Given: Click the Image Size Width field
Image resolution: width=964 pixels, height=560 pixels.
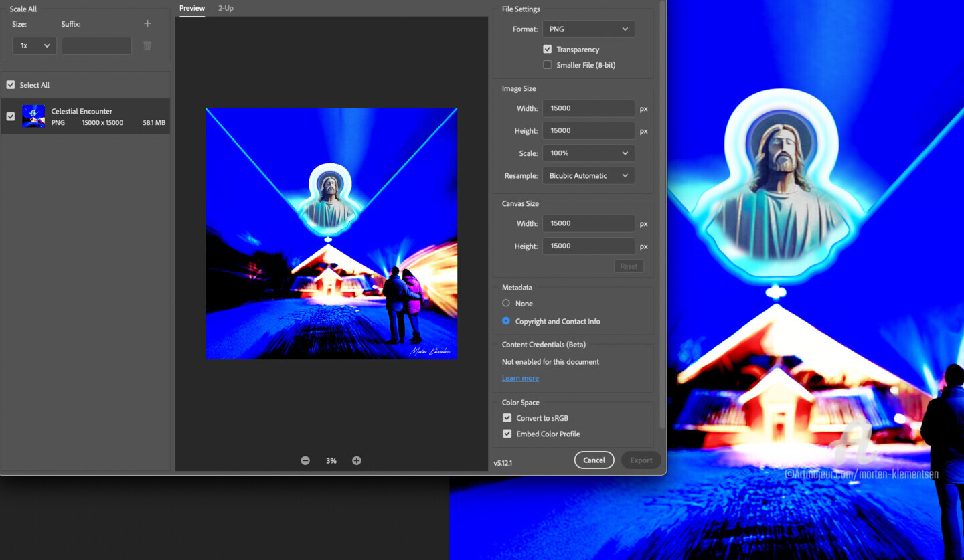Looking at the screenshot, I should pos(588,108).
